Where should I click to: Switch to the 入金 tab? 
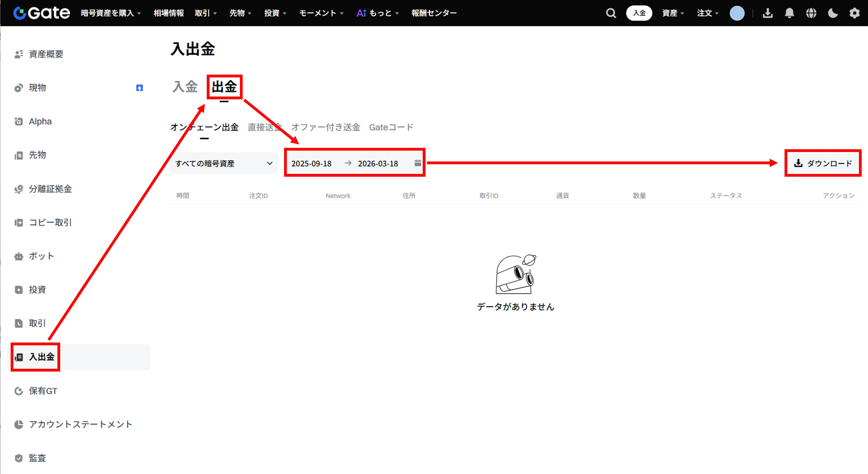click(x=185, y=87)
